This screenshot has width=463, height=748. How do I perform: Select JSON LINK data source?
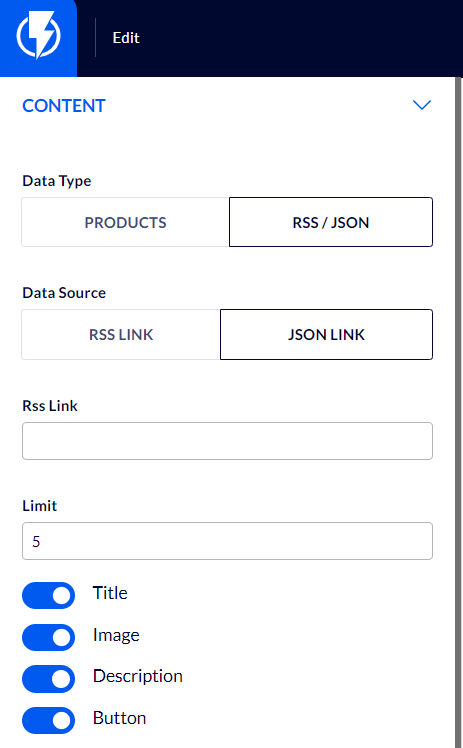[326, 334]
